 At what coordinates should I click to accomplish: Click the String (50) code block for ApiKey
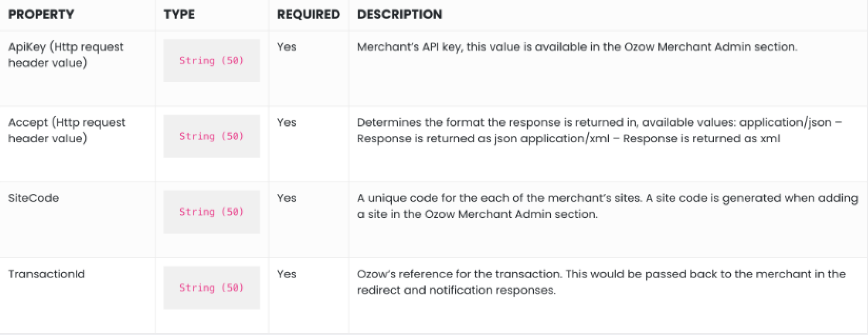[212, 61]
